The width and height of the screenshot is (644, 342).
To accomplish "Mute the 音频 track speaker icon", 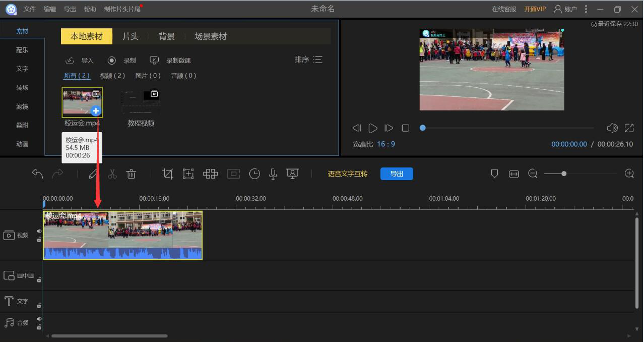I will coord(39,319).
